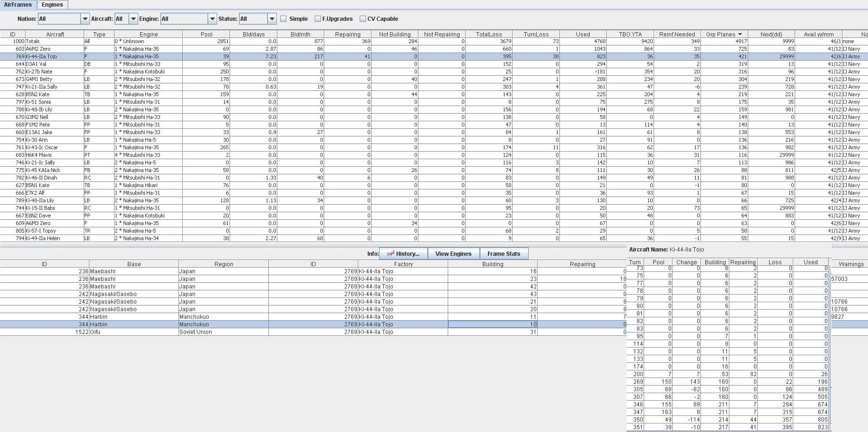Click the Change header in history table

point(686,262)
